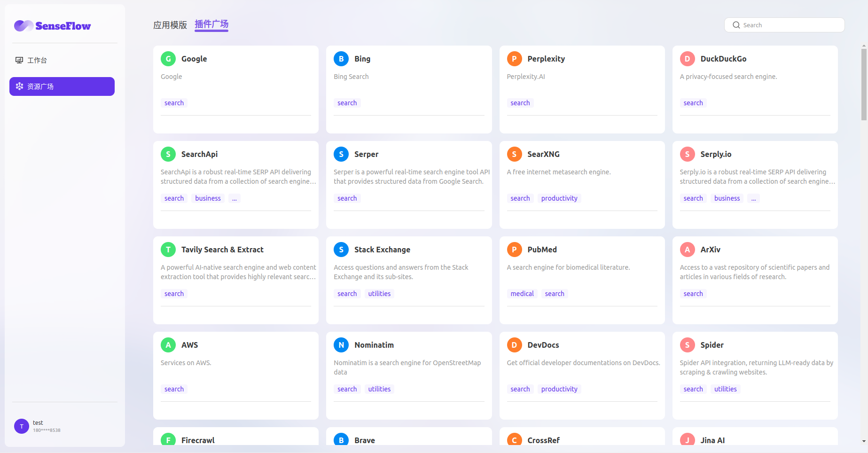Click the medical tag on PubMed card
Viewport: 868px width, 453px height.
(522, 294)
